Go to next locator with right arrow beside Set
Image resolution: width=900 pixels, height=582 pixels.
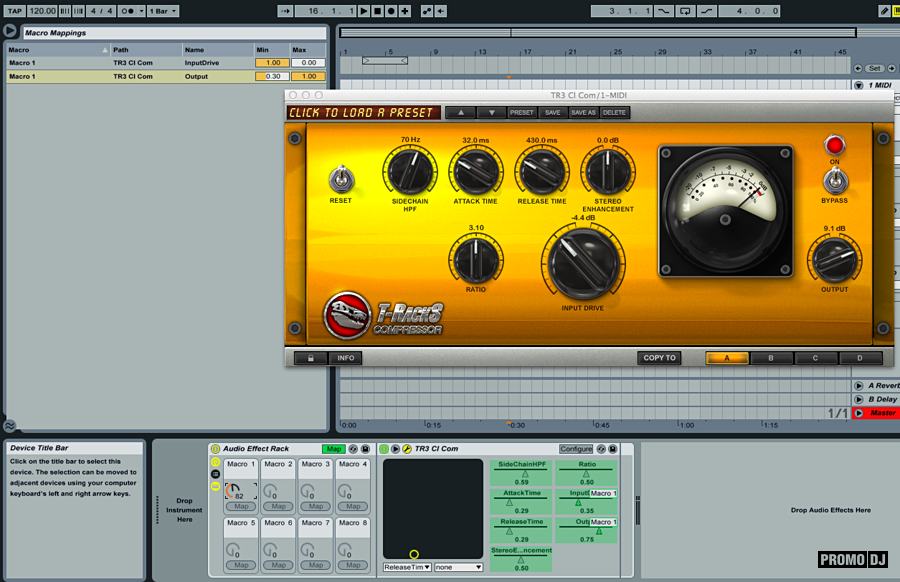pos(891,68)
